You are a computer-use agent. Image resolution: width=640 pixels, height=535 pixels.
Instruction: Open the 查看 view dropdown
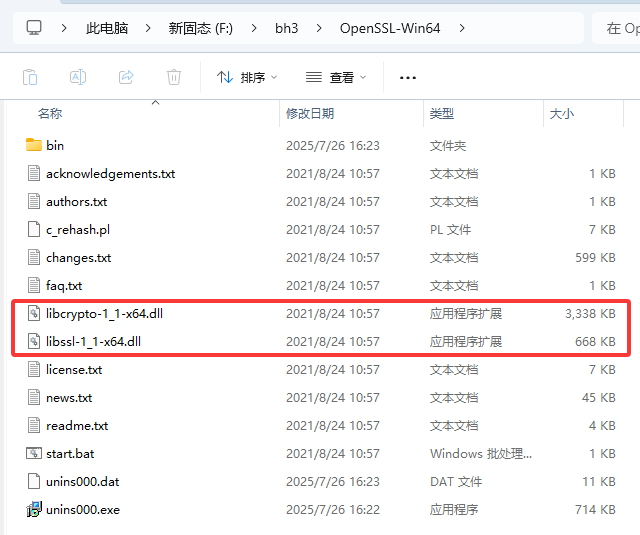(336, 77)
